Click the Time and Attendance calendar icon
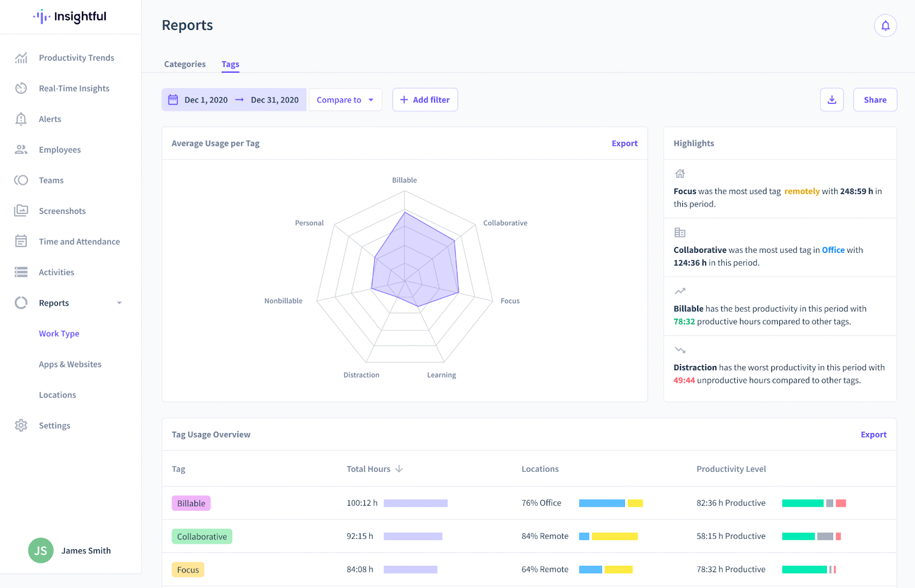The width and height of the screenshot is (915, 588). point(21,241)
